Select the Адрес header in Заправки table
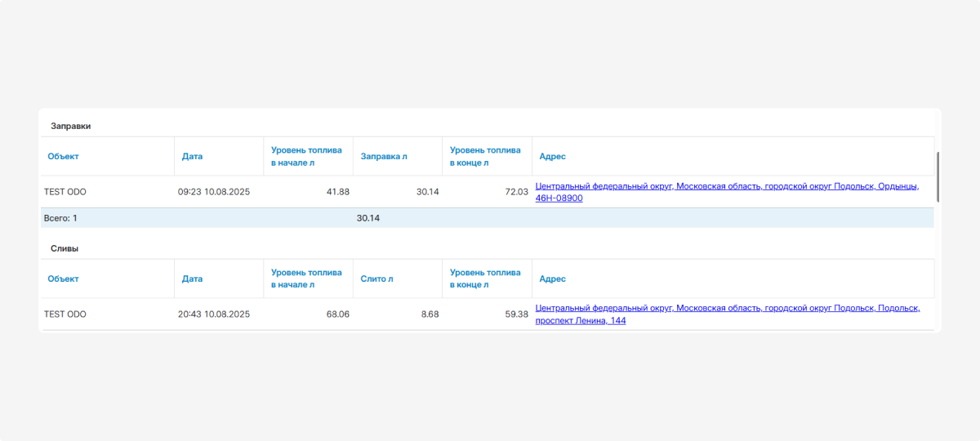980x441 pixels. point(552,156)
